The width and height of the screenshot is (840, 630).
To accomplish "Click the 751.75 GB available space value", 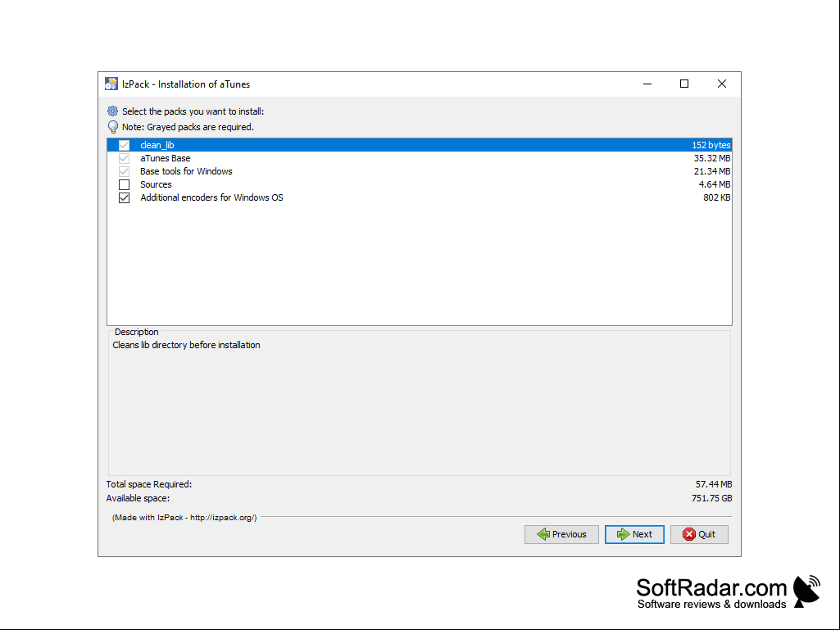I will point(711,498).
